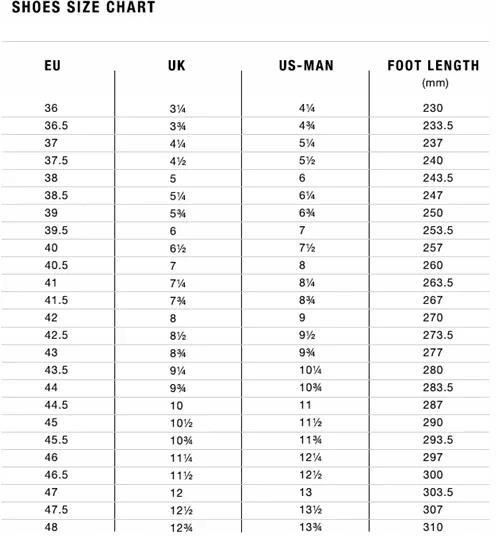Select US-MAN size 13 cell

(x=306, y=492)
